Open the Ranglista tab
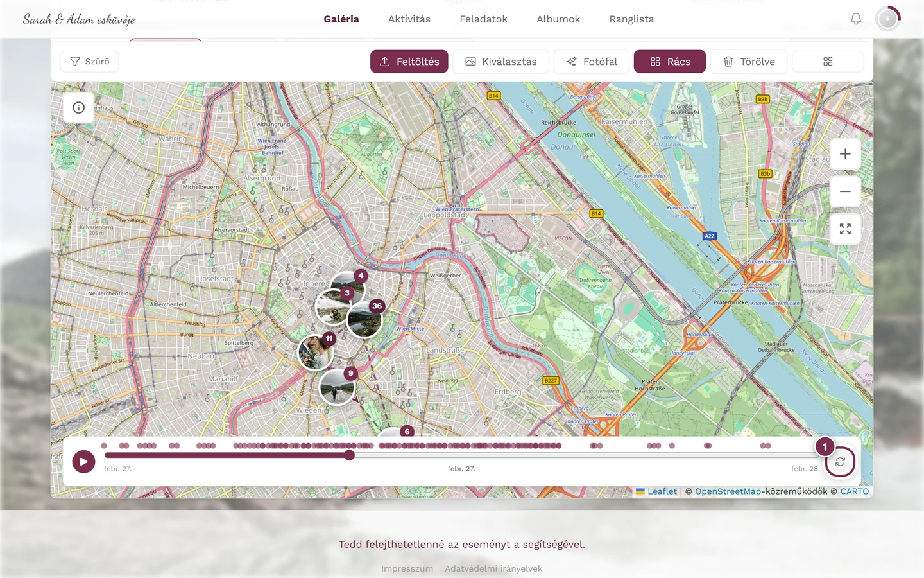Viewport: 924px width, 578px height. (x=632, y=19)
